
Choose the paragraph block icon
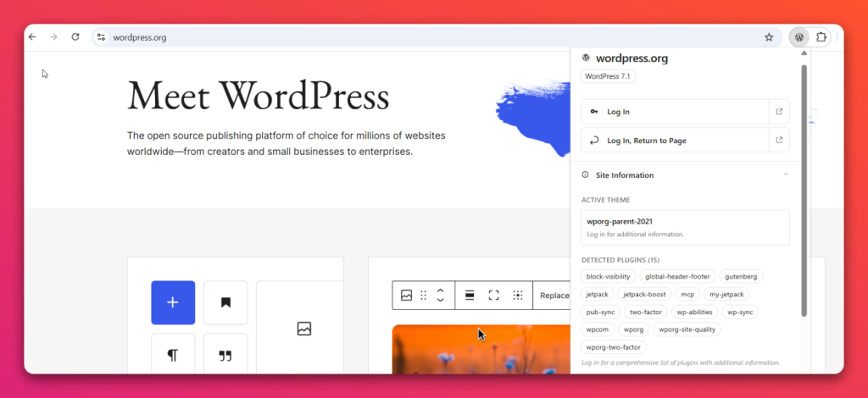tap(173, 354)
